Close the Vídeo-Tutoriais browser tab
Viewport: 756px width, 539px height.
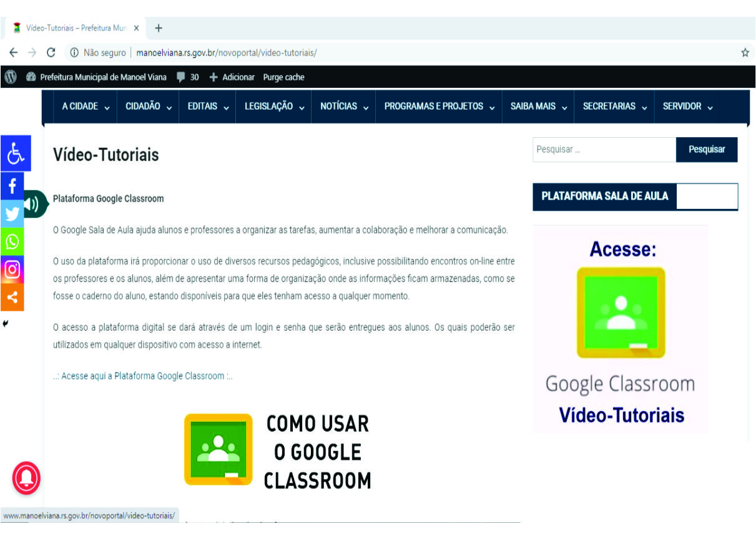[137, 28]
